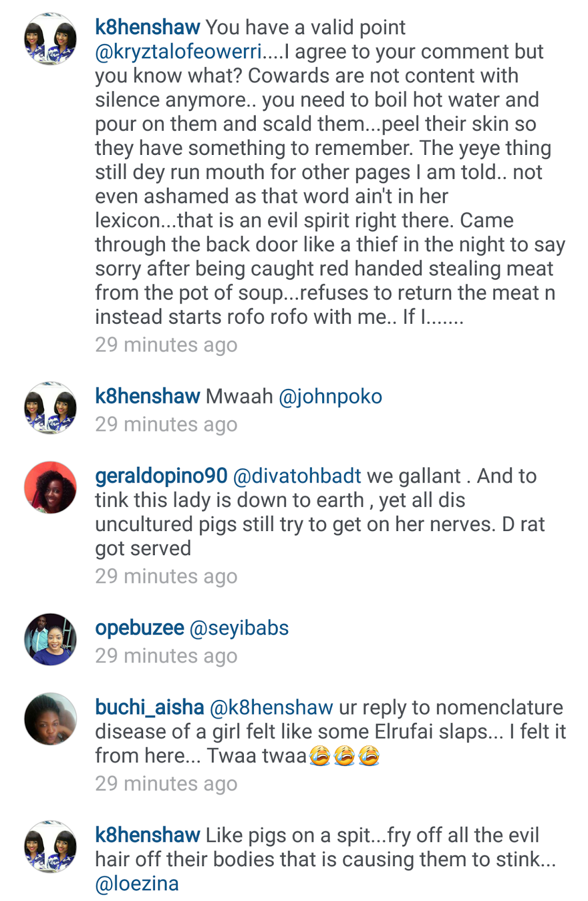Image resolution: width=588 pixels, height=901 pixels.
Task: Select the @seyibabs mention
Action: 239,628
